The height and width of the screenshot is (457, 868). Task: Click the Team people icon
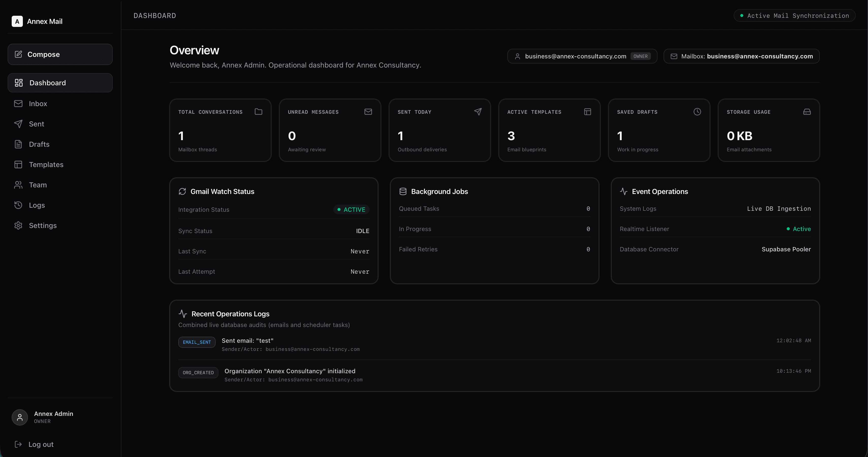(x=18, y=185)
